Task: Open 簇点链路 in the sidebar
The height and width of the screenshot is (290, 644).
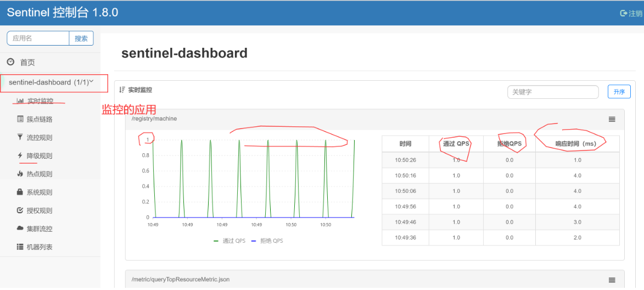Action: point(40,119)
